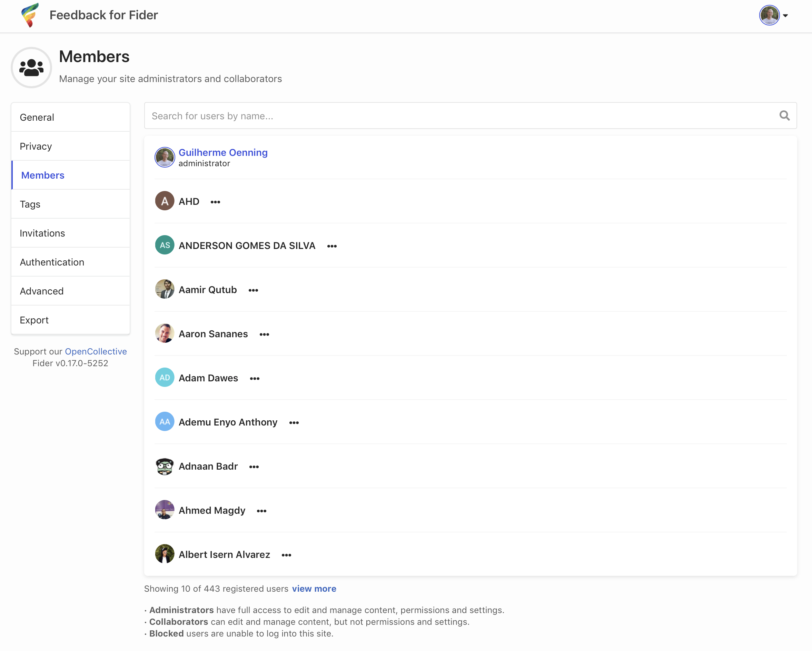Open the OpenCollective link

click(x=96, y=351)
